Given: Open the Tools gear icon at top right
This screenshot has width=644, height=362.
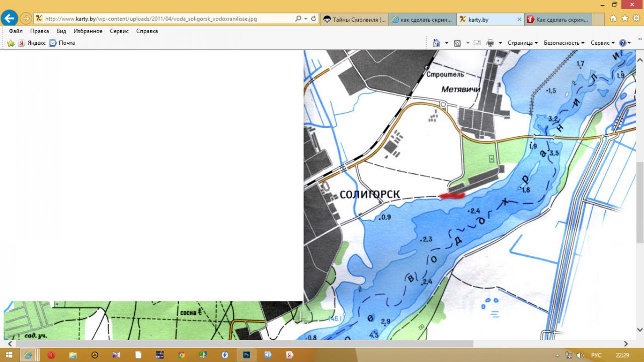Looking at the screenshot, I should click(x=635, y=19).
